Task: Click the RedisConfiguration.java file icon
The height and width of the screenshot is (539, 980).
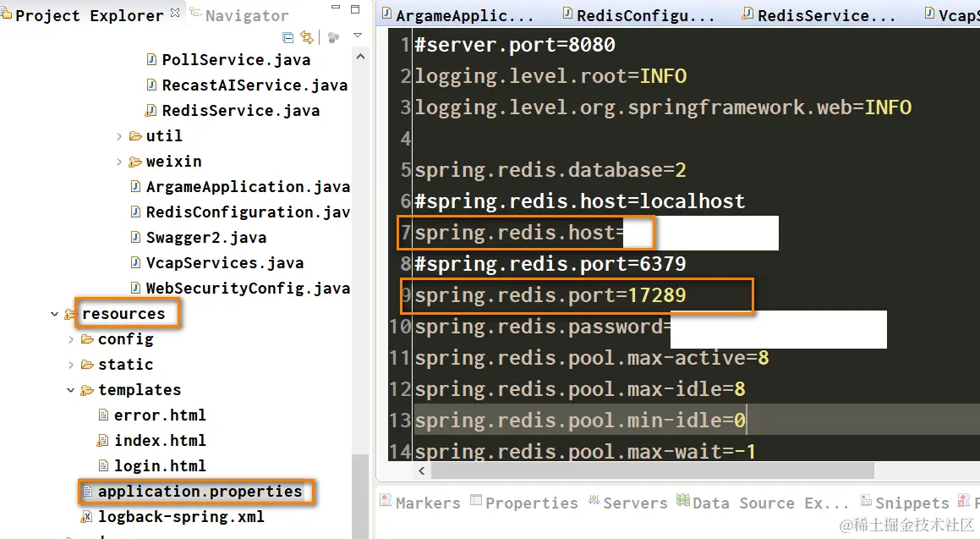Action: click(x=135, y=212)
